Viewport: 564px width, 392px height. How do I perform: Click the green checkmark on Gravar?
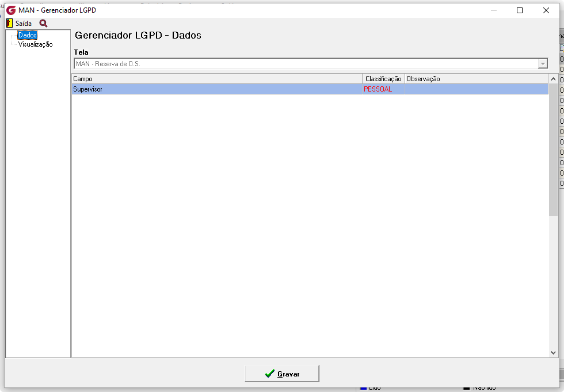point(270,374)
